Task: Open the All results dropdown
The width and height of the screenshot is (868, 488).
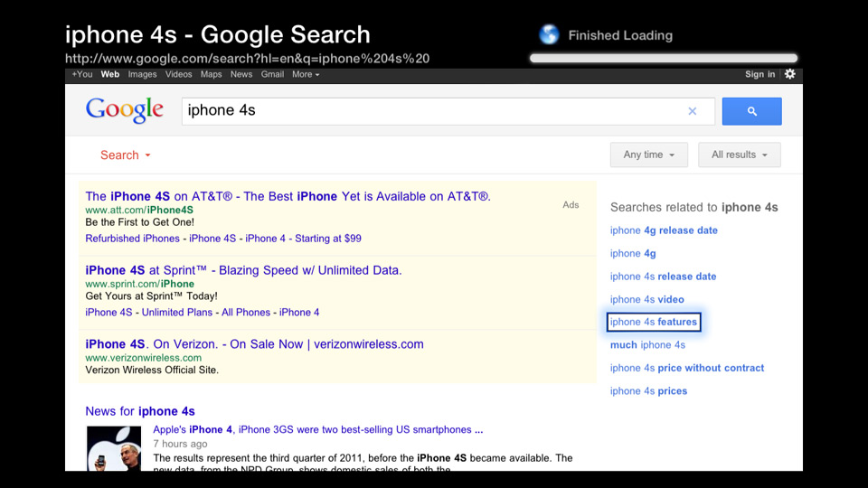Action: 739,155
